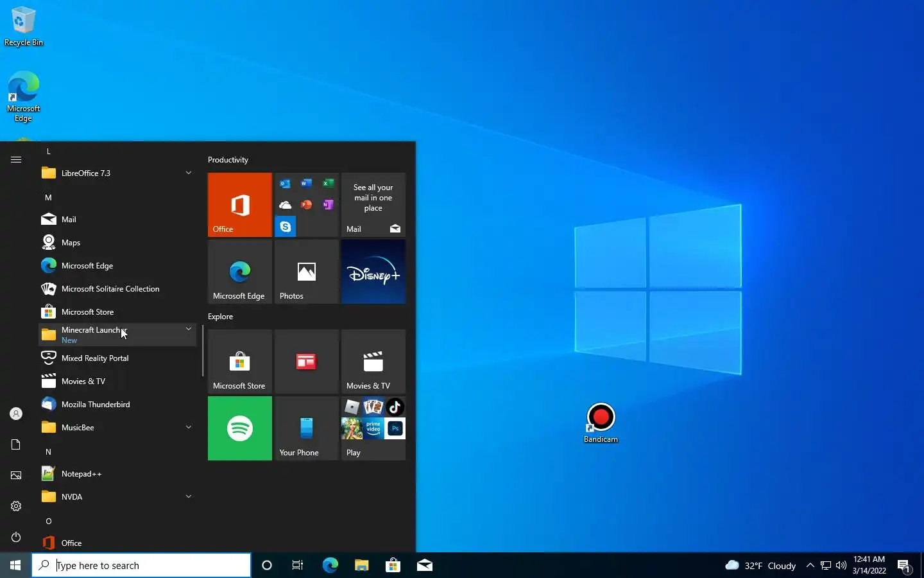Open the Disney+ tile
The width and height of the screenshot is (924, 578).
pos(373,272)
